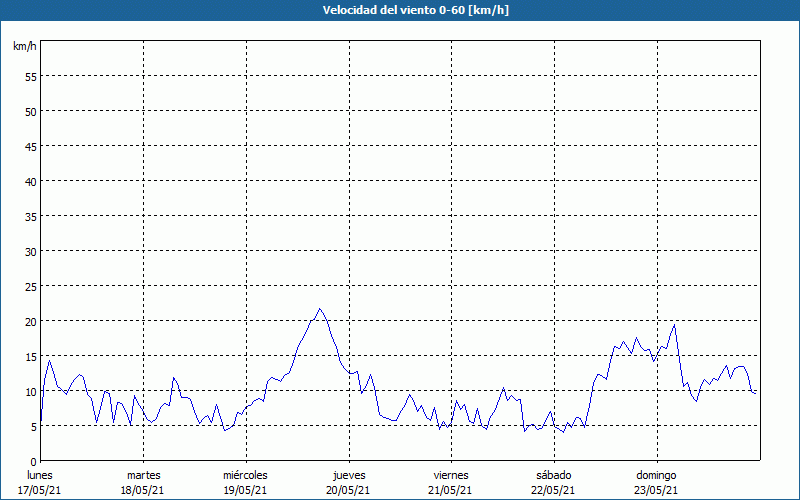Click the 'sábado' day label
Viewport: 800px width, 500px height.
pyautogui.click(x=553, y=475)
